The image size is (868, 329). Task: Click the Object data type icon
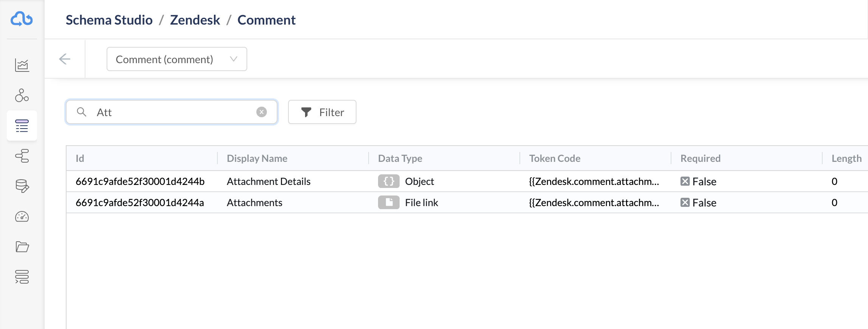click(389, 181)
